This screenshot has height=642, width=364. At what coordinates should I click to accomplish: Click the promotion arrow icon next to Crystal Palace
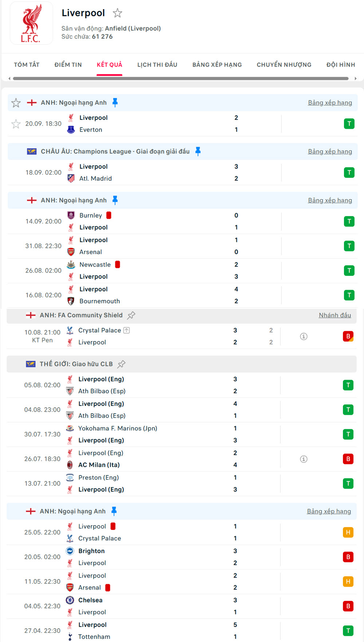pos(126,330)
